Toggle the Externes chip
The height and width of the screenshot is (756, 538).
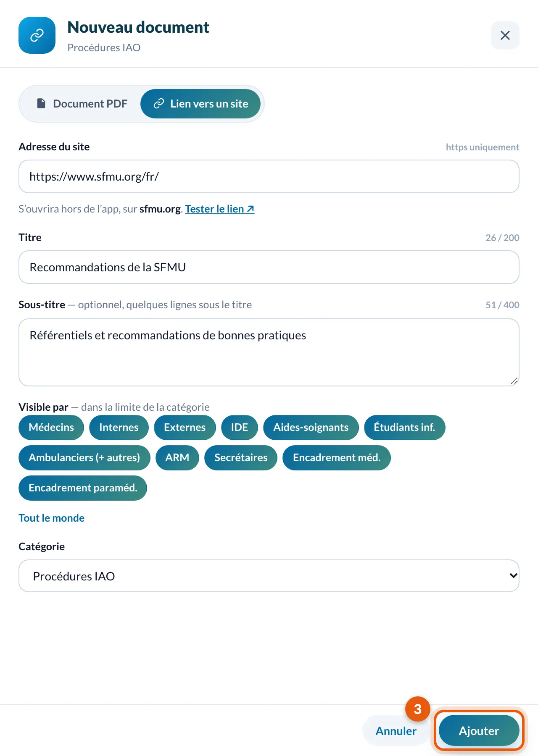[x=185, y=428]
